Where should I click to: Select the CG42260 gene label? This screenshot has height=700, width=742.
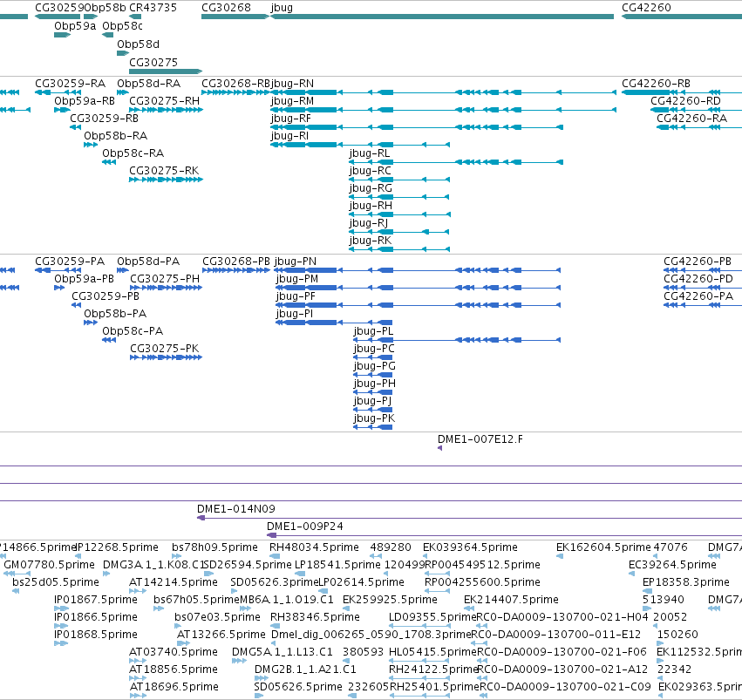click(646, 8)
